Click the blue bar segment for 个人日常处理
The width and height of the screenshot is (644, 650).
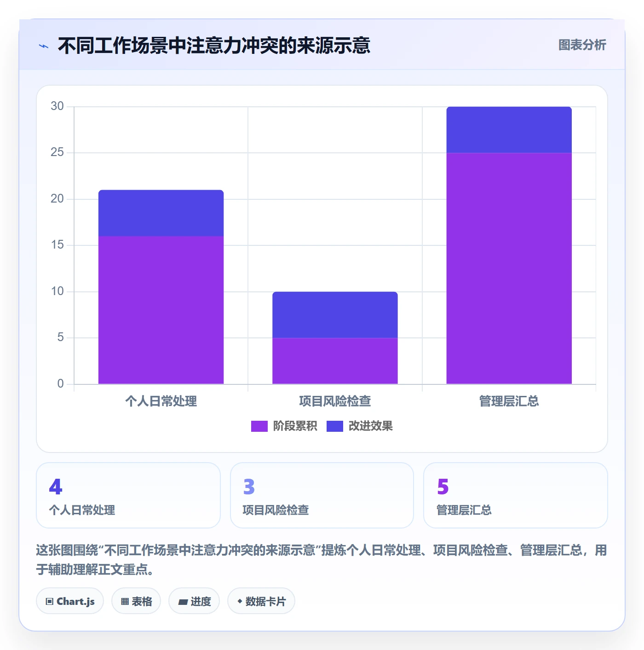click(x=161, y=213)
